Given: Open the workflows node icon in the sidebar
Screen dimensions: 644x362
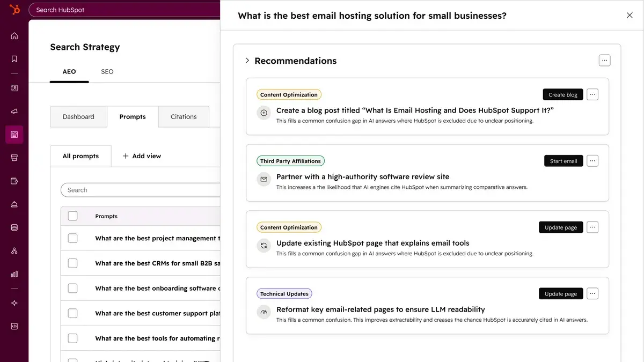Looking at the screenshot, I should (x=14, y=250).
